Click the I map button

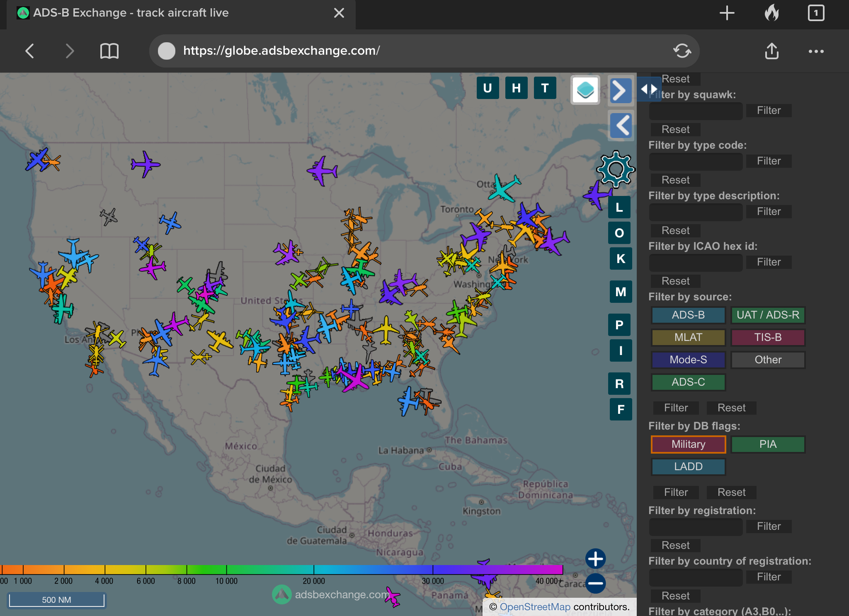point(621,350)
